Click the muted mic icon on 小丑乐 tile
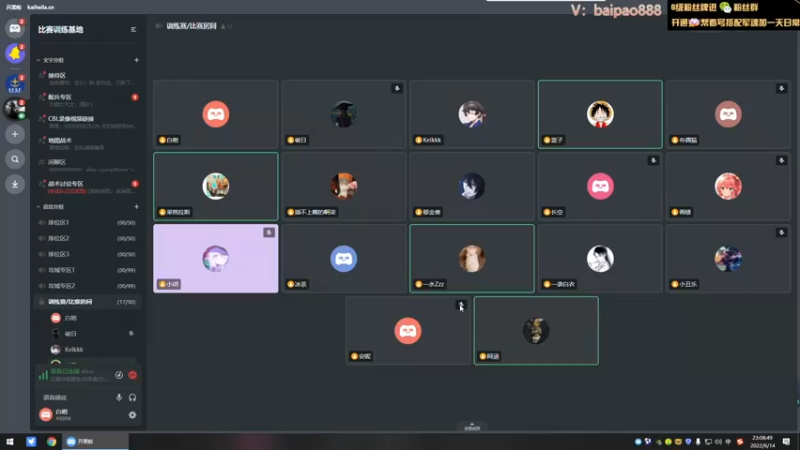Viewport: 800px width, 450px height. coord(781,233)
